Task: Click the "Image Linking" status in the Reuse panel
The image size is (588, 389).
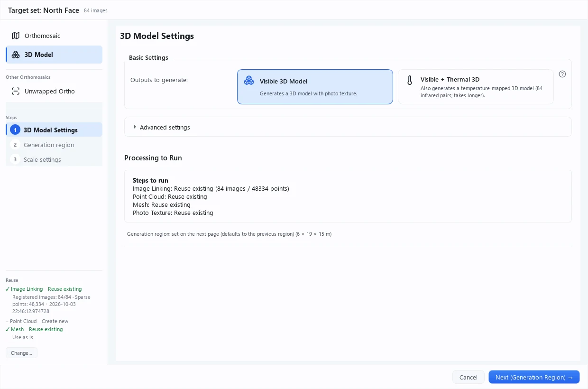Action: [44, 289]
